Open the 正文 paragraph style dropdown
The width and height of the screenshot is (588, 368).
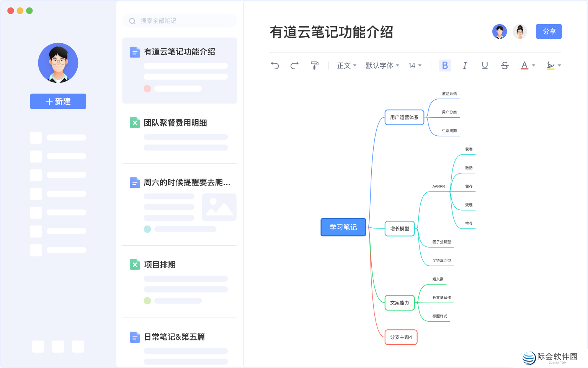point(346,66)
